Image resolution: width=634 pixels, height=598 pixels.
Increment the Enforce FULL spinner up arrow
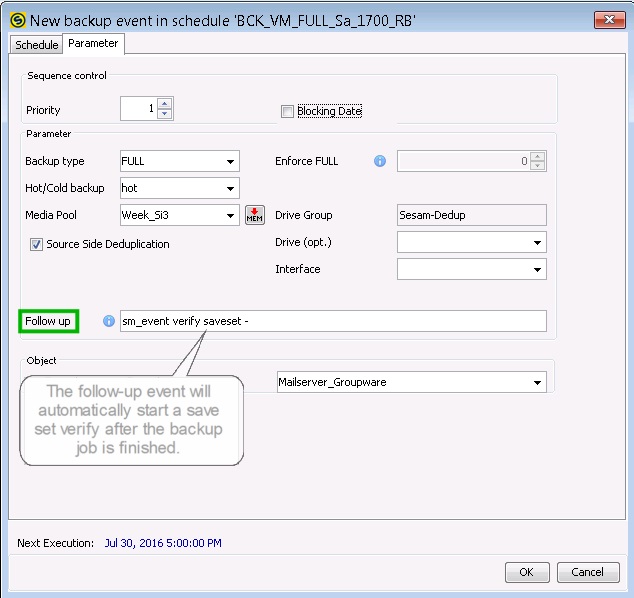click(x=537, y=156)
